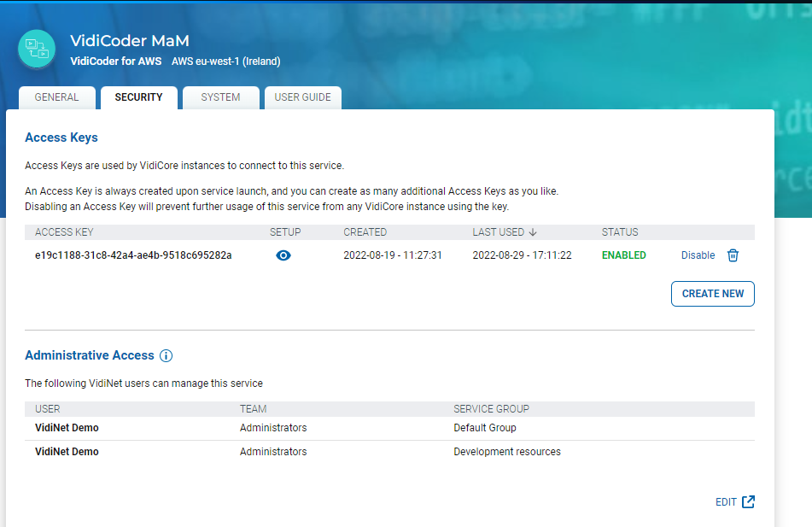Select the SECURITY tab
Viewport: 812px width, 527px height.
(x=138, y=97)
